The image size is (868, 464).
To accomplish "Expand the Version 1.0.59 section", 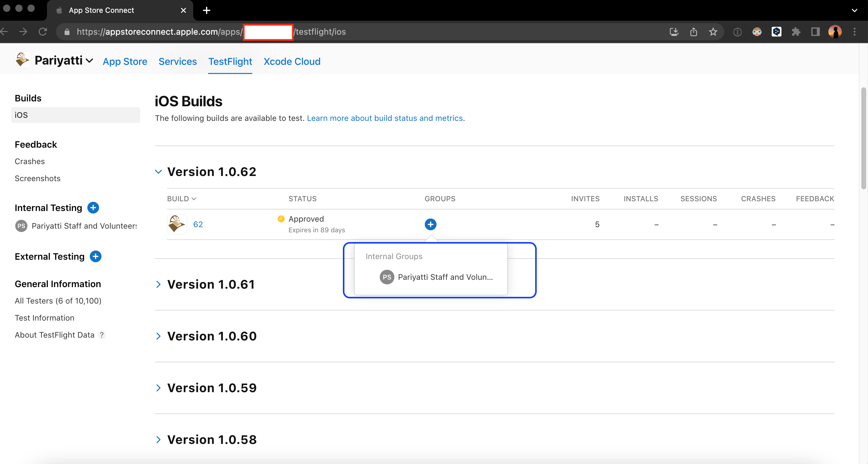I will pyautogui.click(x=158, y=388).
